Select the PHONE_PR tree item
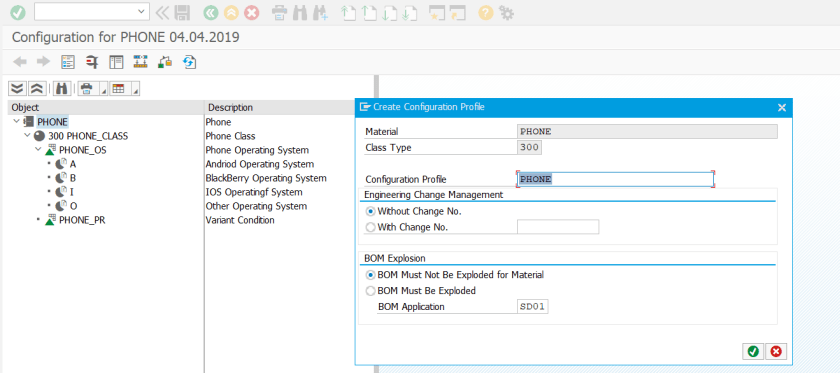Screen dimensions: 840x373 (82, 220)
